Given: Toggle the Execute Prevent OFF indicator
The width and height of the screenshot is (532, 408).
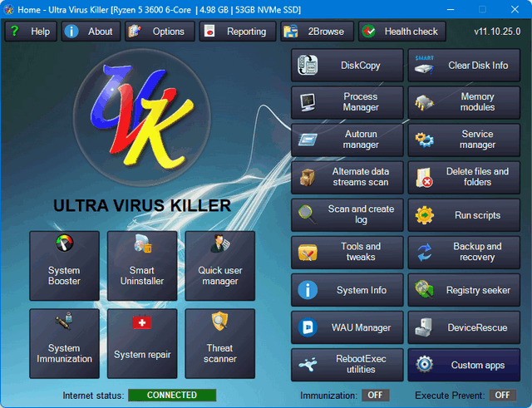Looking at the screenshot, I should point(502,395).
